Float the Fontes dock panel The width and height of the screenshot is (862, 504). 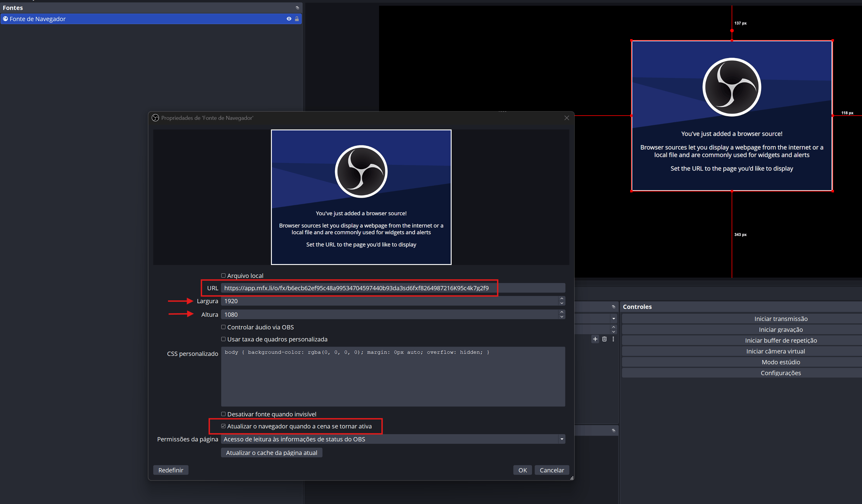point(297,8)
